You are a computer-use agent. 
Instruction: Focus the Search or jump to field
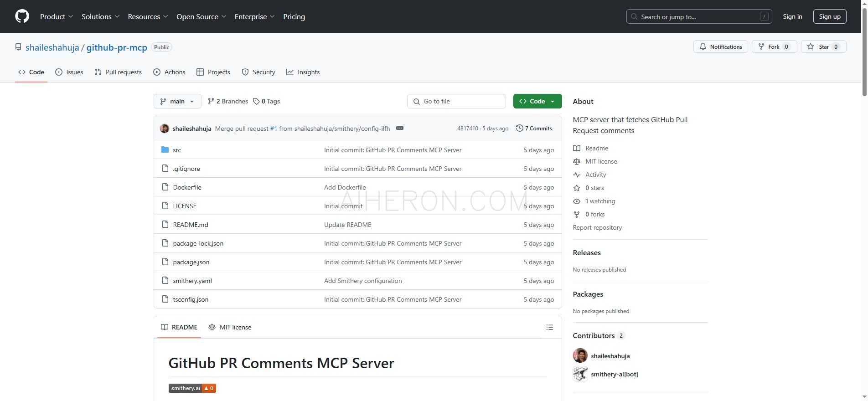click(x=699, y=16)
